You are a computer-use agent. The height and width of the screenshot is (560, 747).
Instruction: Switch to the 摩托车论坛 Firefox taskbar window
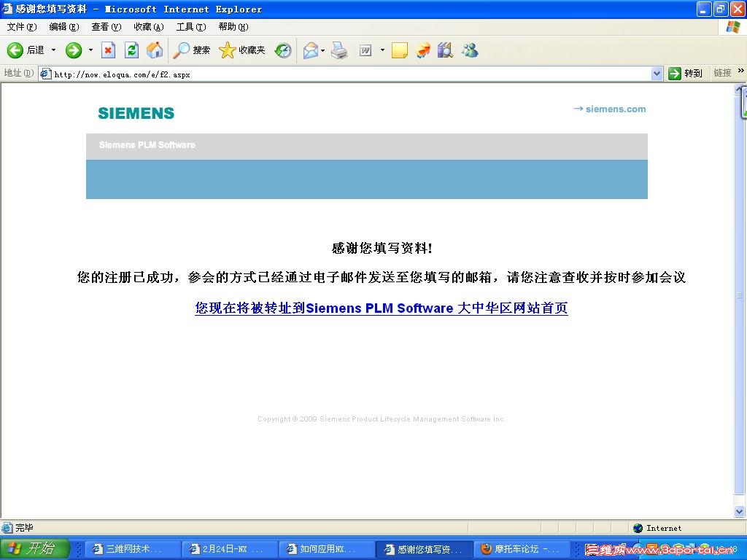522,549
